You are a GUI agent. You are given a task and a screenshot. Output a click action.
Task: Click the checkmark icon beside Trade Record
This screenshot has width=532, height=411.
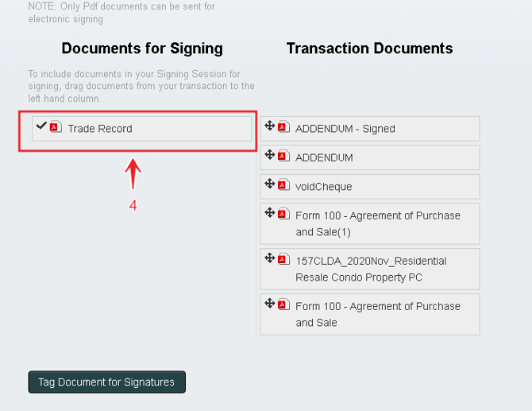click(x=41, y=126)
